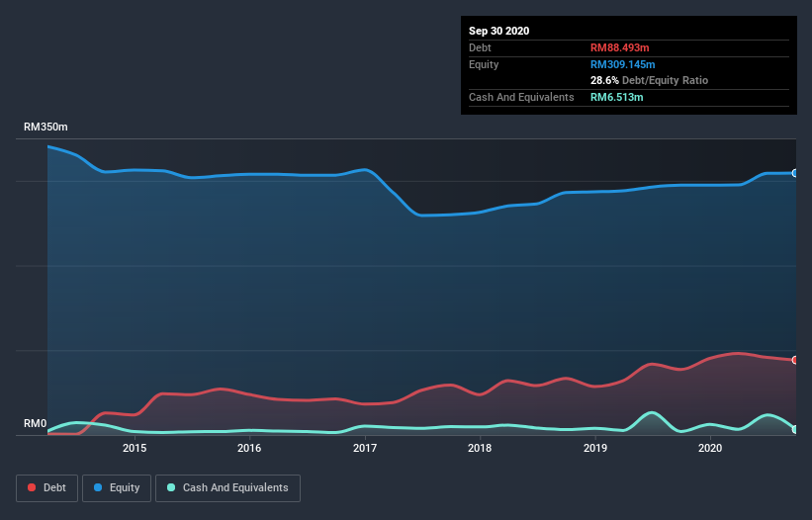Viewport: 812px width, 520px height.
Task: Click the red Debt legend dot
Action: point(32,487)
